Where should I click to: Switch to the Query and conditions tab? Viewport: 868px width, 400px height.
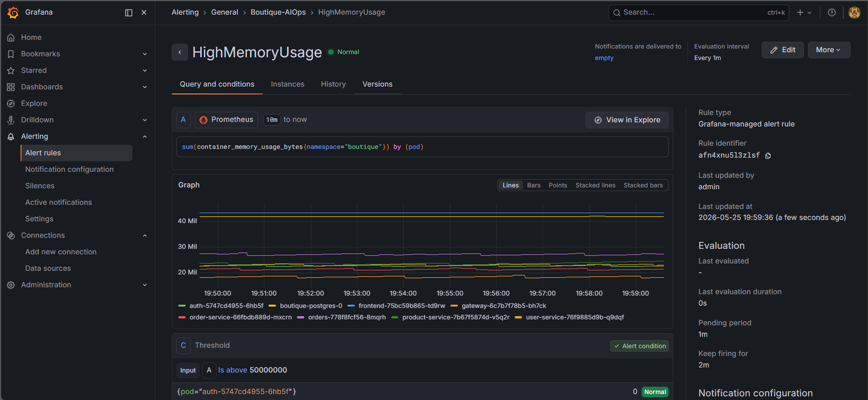click(217, 84)
